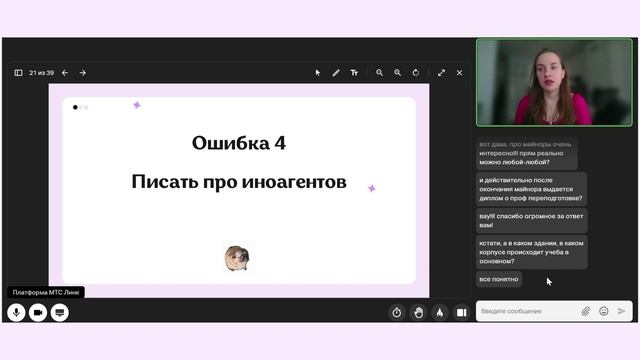
Task: Zoom out of the presentation slide
Action: click(380, 73)
